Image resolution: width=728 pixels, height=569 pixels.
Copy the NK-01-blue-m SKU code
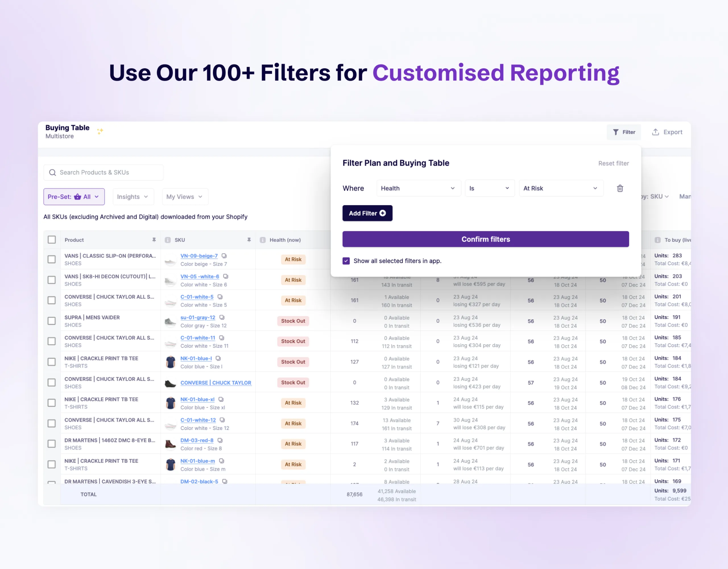pos(222,461)
